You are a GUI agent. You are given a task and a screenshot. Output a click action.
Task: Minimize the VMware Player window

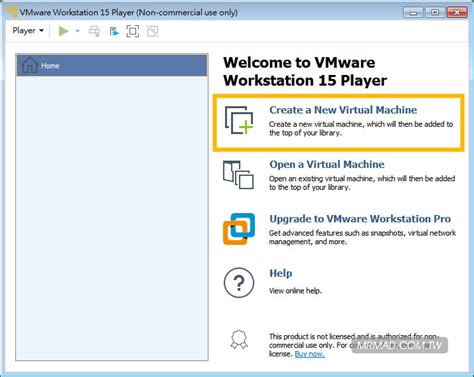(x=413, y=13)
